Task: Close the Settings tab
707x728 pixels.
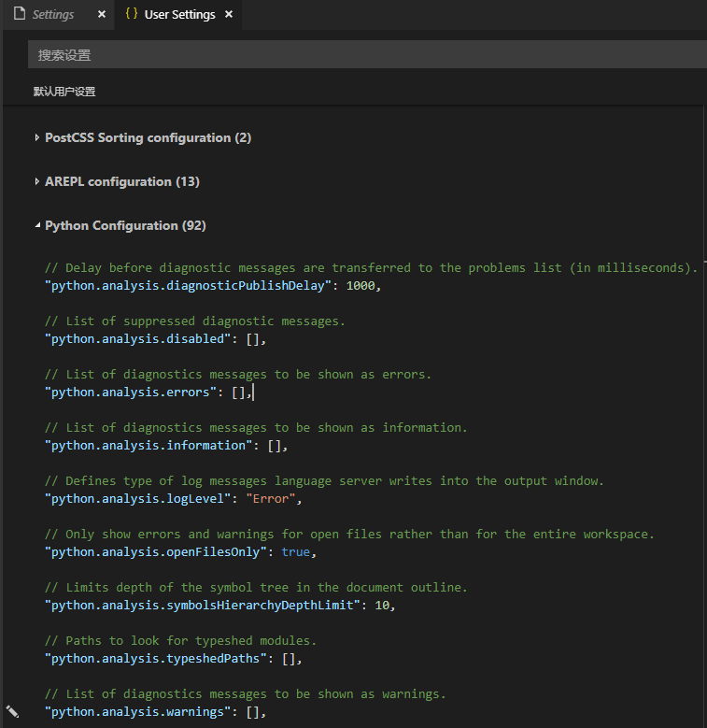Action: 102,14
